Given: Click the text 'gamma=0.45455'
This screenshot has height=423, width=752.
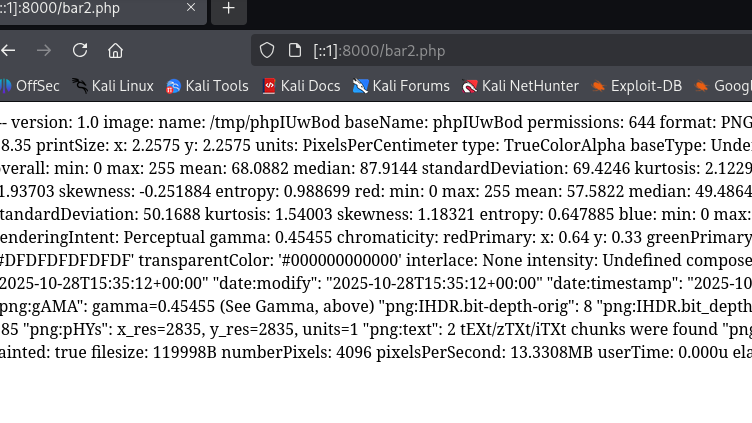Looking at the screenshot, I should 151,307.
